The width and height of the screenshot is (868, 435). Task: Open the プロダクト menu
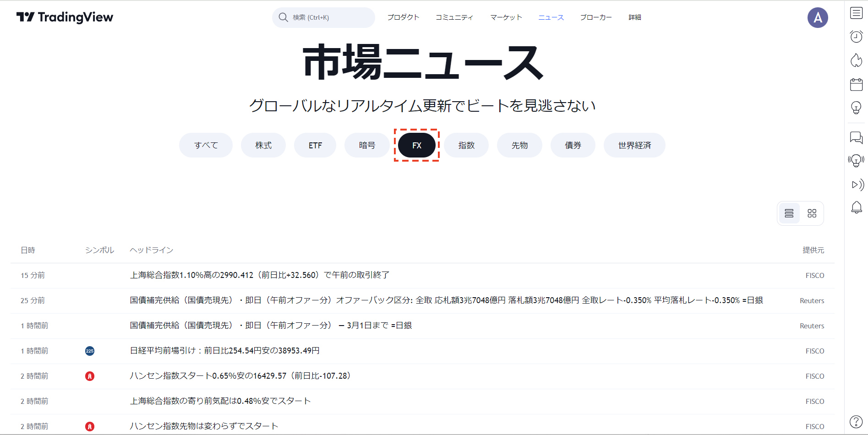point(403,17)
